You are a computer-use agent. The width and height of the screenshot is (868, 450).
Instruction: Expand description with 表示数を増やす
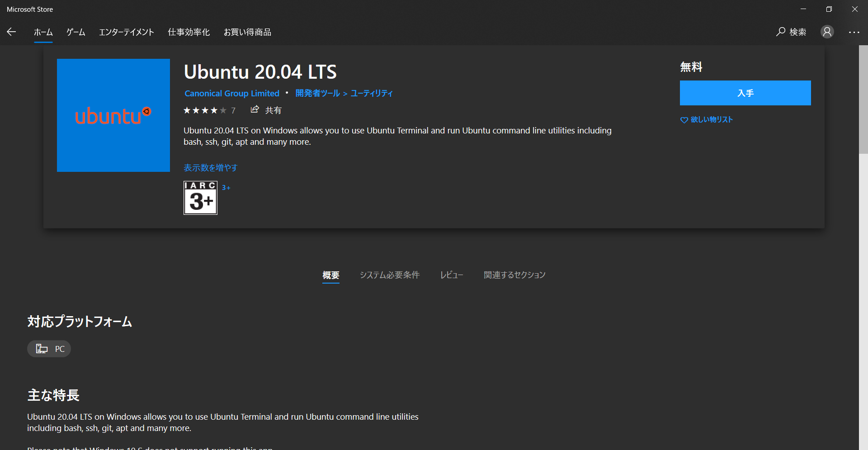click(211, 168)
